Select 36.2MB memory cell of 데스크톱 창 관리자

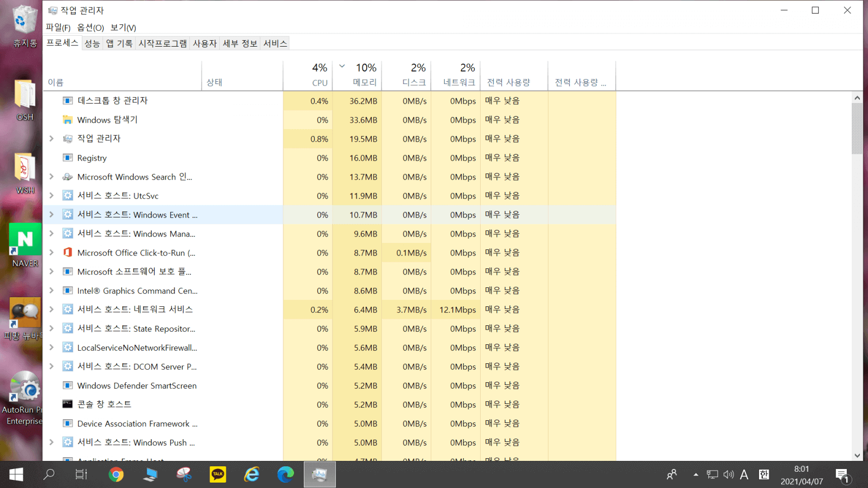357,101
